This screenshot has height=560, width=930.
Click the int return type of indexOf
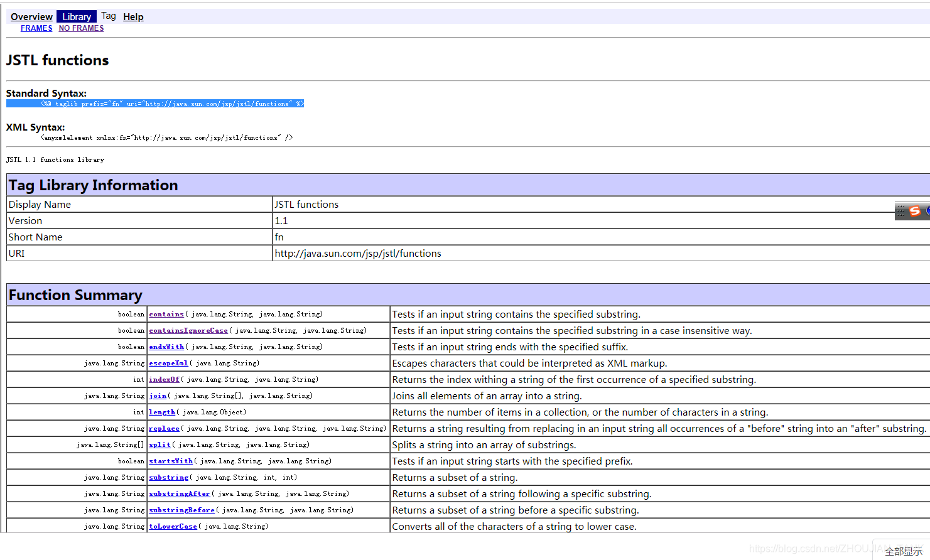tap(139, 379)
